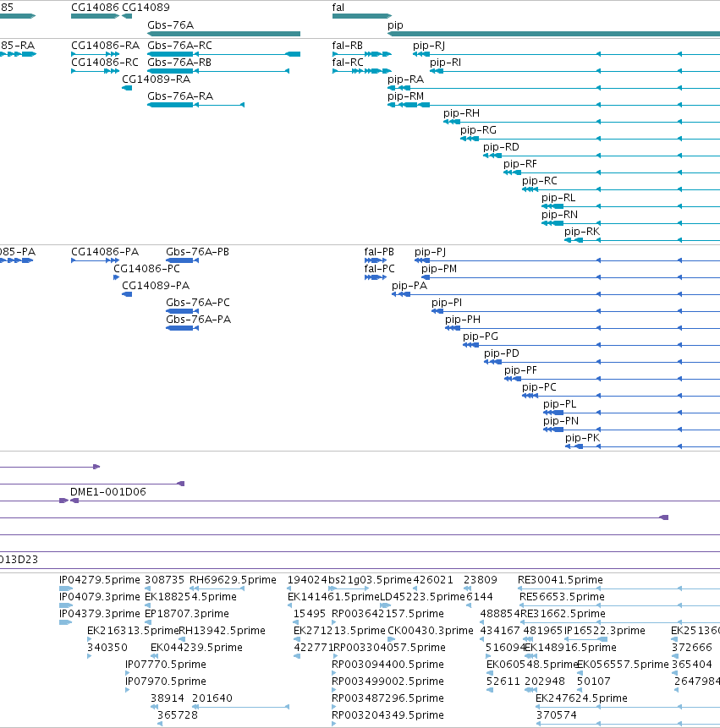Open transcript CG14086-RC
Screen dimensions: 720x728
105,63
